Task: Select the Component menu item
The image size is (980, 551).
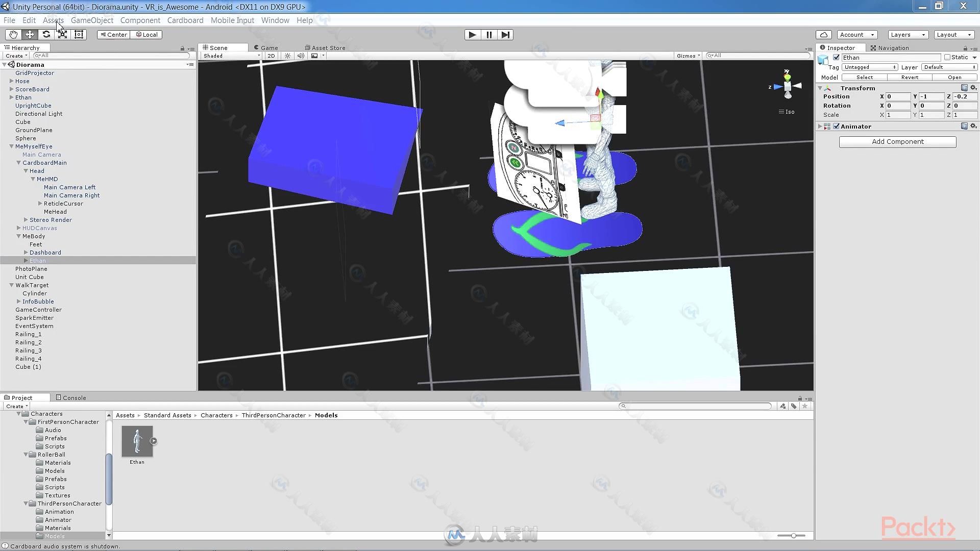Action: click(x=140, y=19)
